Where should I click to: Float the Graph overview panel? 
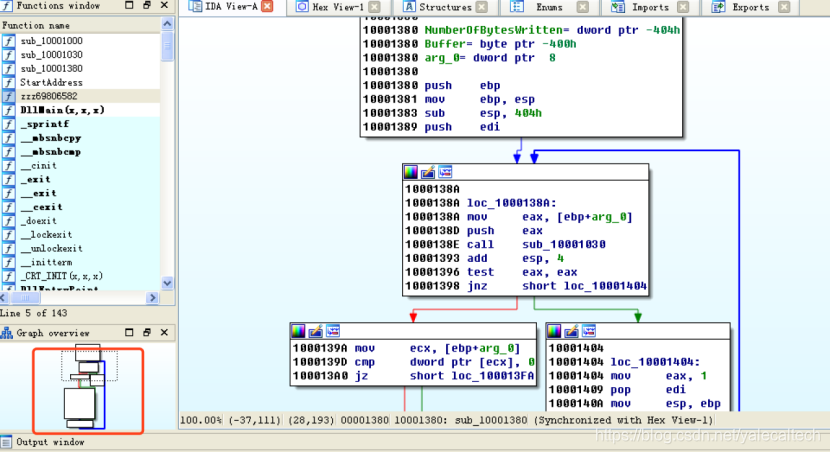point(147,332)
